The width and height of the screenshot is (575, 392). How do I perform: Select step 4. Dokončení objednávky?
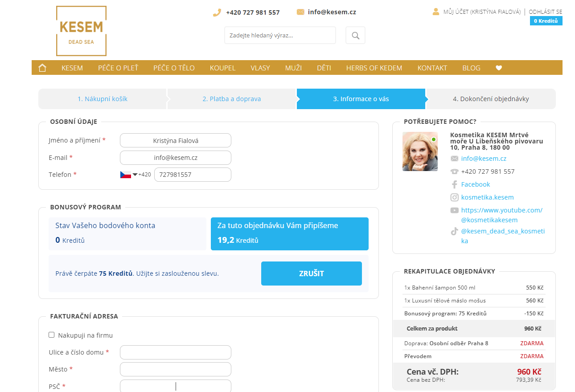(x=491, y=99)
